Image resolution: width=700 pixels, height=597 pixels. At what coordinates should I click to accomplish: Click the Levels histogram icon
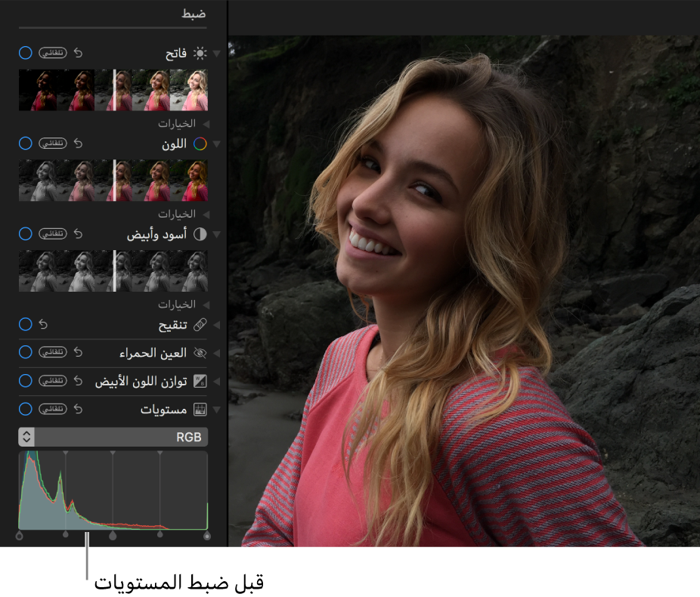click(200, 410)
